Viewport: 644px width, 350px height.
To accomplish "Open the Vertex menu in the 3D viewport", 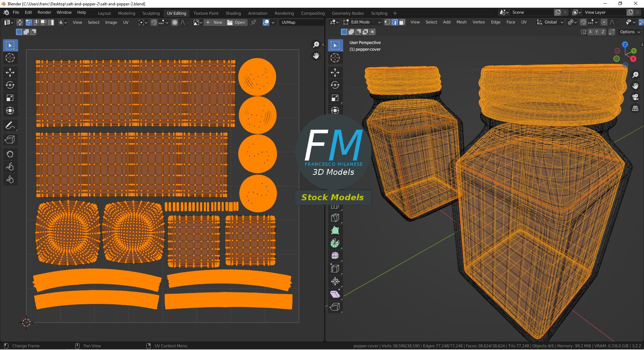I will (x=479, y=22).
